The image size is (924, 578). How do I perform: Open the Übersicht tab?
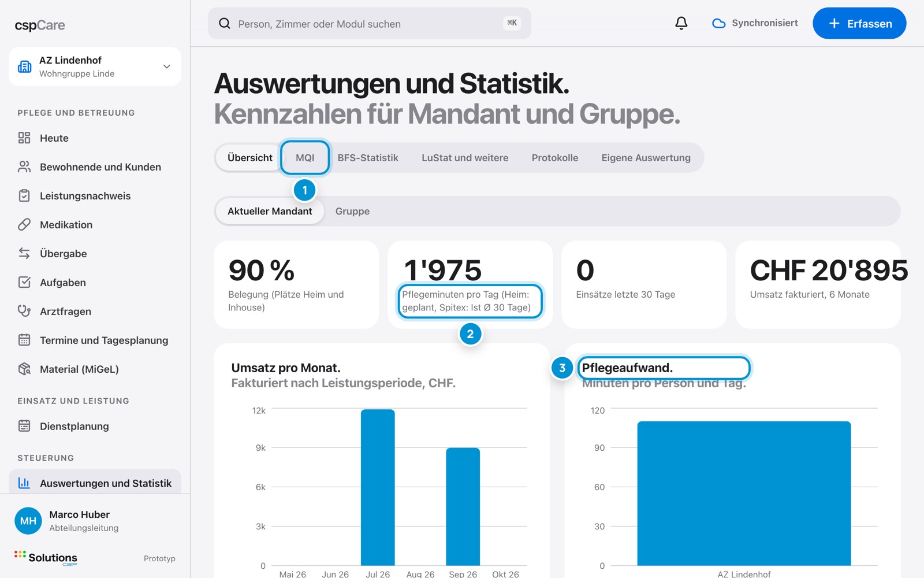coord(250,158)
